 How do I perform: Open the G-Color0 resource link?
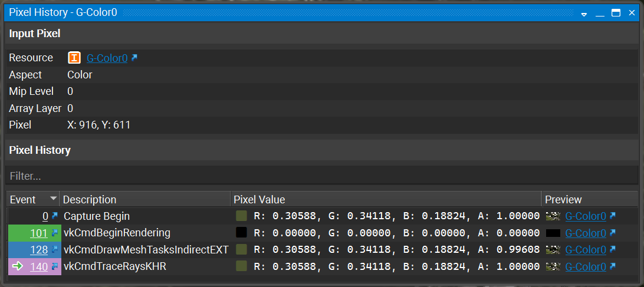[107, 58]
